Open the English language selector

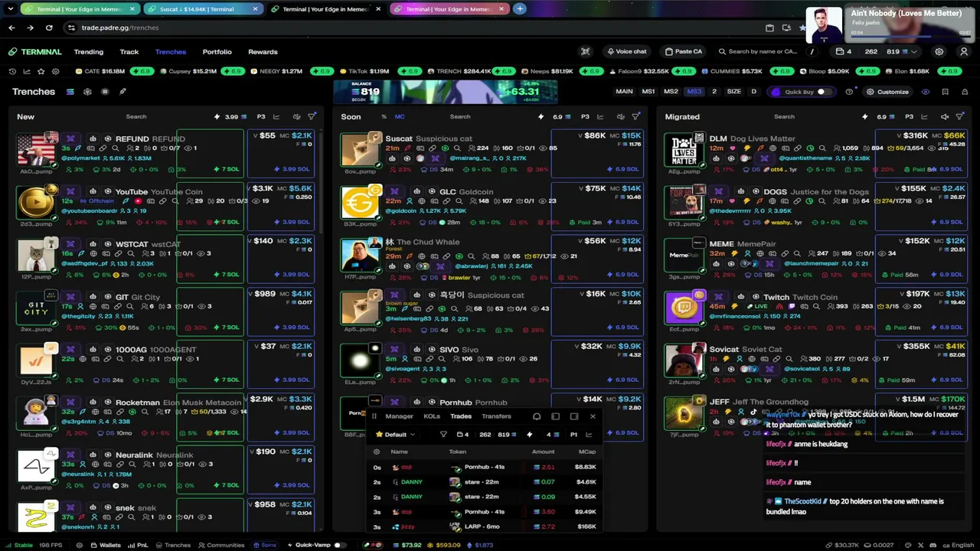[958, 546]
